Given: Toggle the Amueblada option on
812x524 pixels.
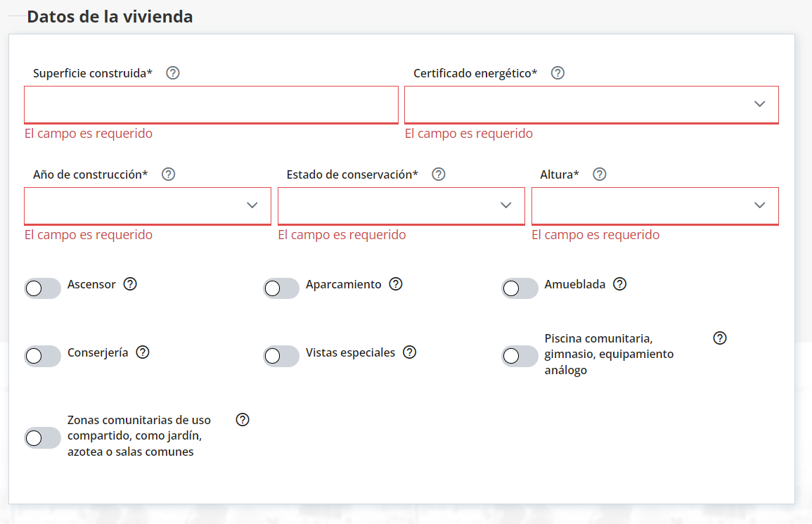Looking at the screenshot, I should [520, 288].
